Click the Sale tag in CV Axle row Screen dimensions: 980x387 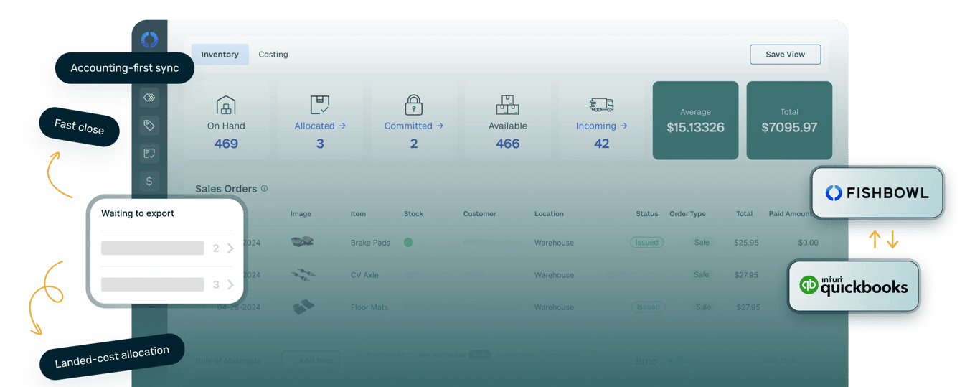click(702, 274)
